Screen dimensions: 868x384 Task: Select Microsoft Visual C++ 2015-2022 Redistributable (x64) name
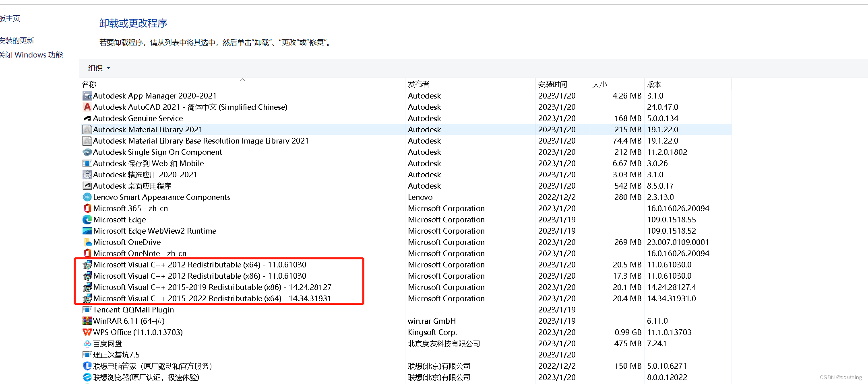[x=212, y=298]
